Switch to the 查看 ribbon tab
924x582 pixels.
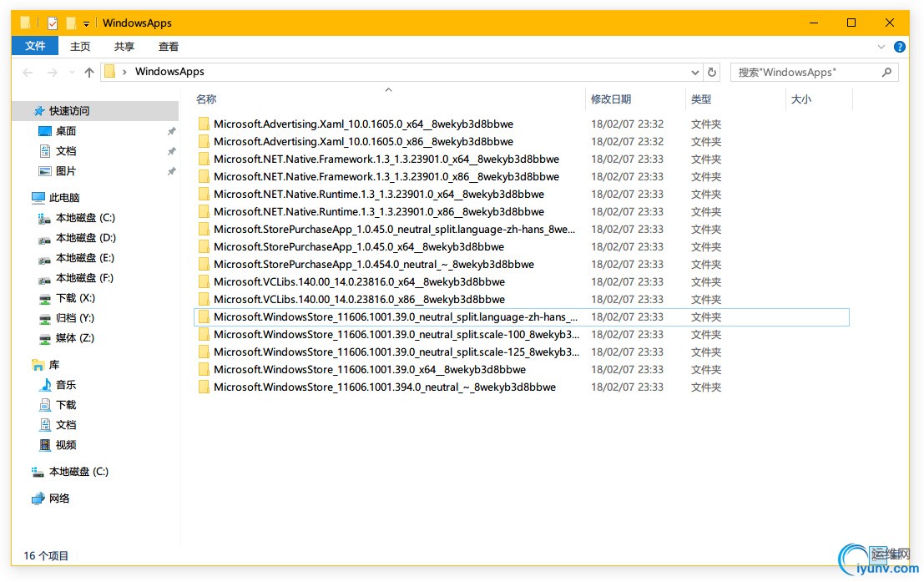tap(169, 47)
